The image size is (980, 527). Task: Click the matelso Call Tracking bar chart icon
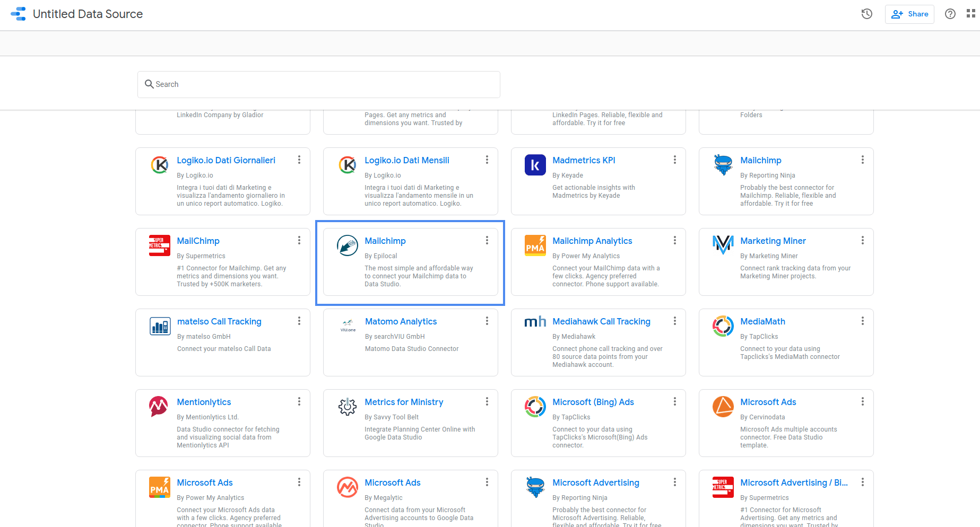pos(160,326)
